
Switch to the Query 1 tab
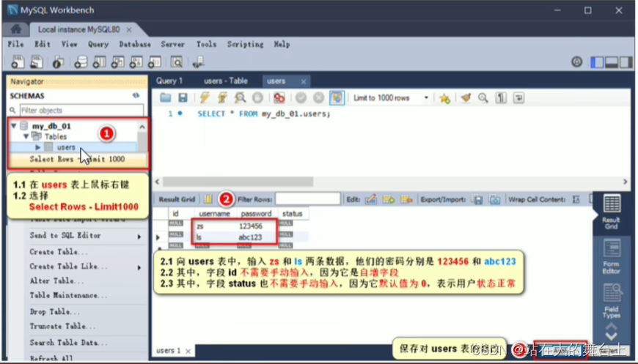pos(169,81)
